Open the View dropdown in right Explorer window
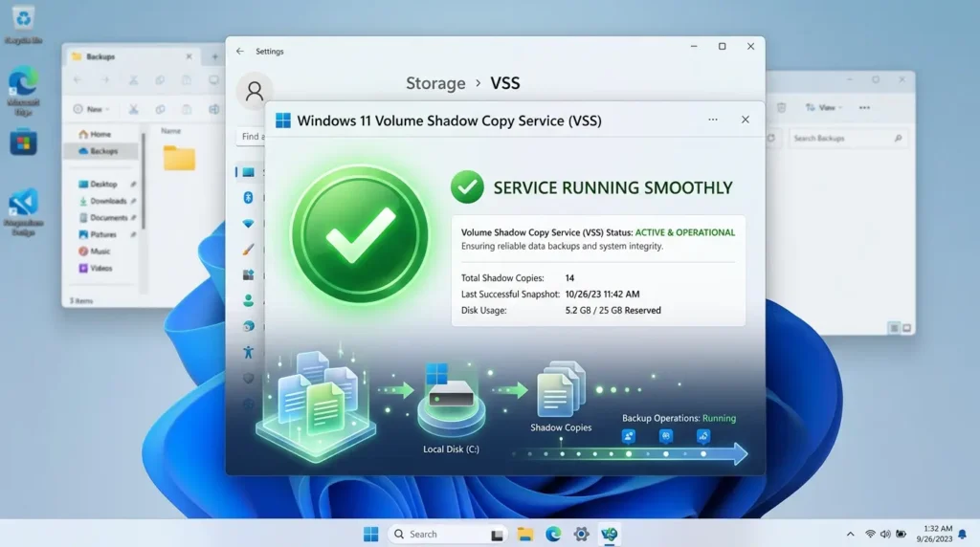The height and width of the screenshot is (547, 980). click(x=824, y=108)
